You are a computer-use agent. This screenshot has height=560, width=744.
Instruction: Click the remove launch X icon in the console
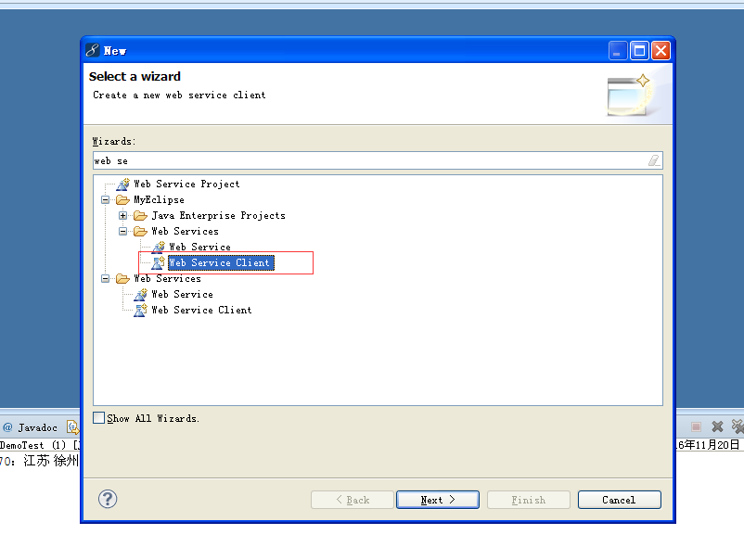717,426
